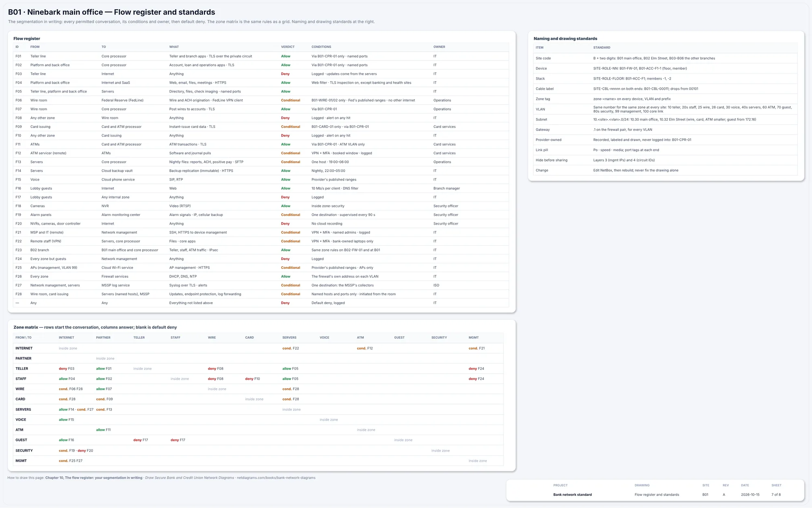The image size is (812, 508).
Task: Click 'Default deny, logged' condition
Action: (x=328, y=303)
